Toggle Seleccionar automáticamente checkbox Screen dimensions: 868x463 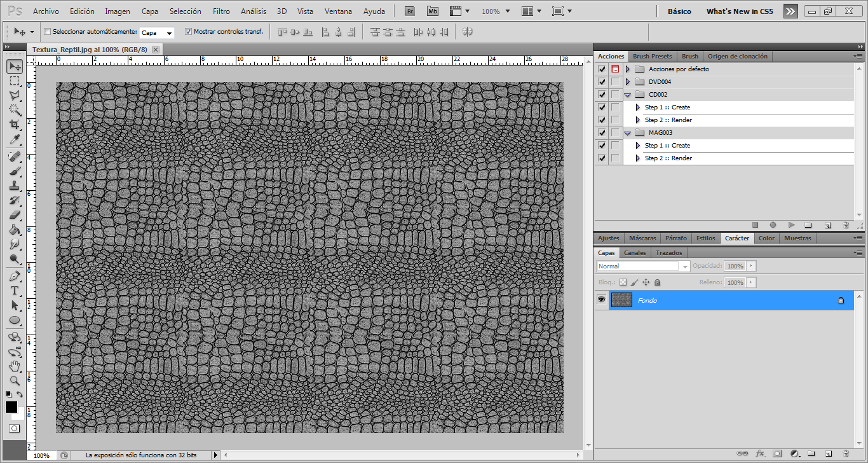point(47,31)
